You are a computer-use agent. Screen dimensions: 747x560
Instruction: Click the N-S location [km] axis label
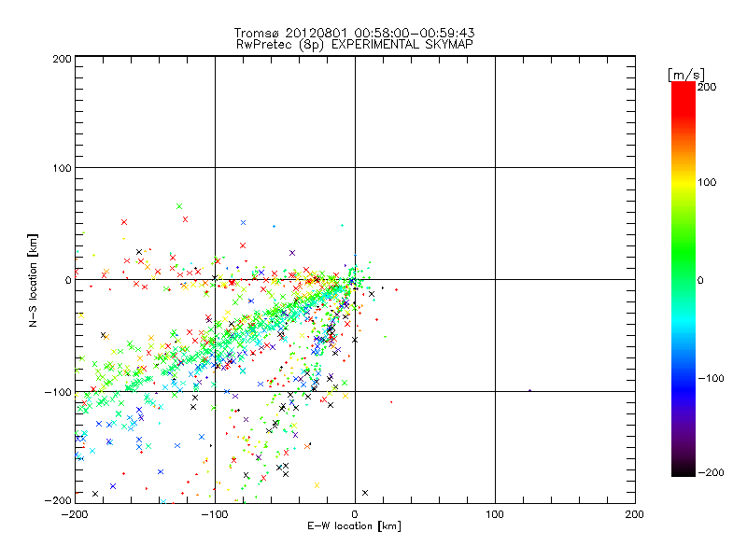(x=33, y=280)
